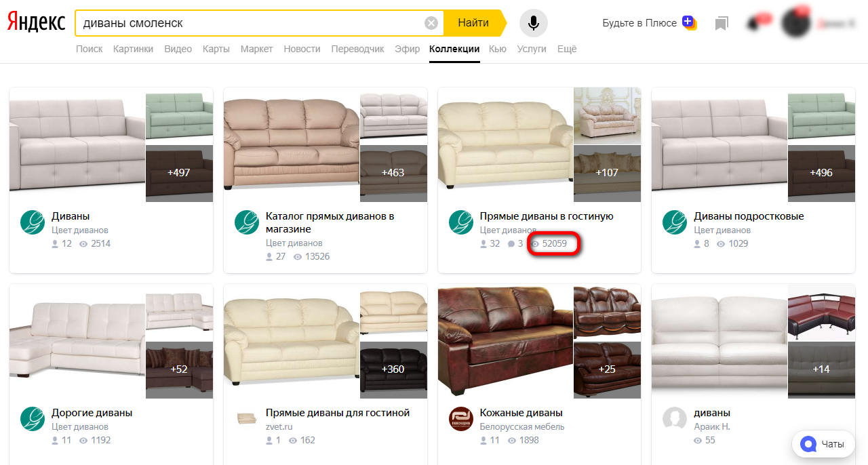Open the Ещё more services menu
Screen dimensions: 868x465
pyautogui.click(x=567, y=49)
